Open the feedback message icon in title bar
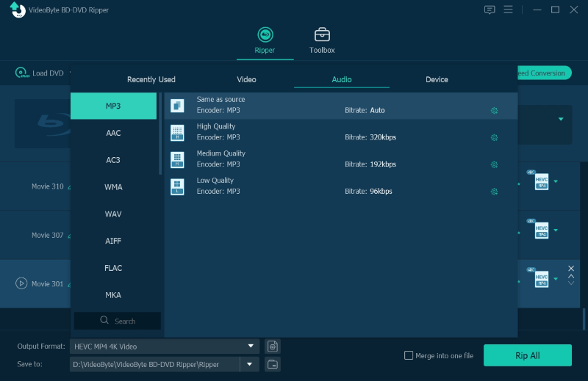Viewport: 588px width, 381px height. (490, 10)
